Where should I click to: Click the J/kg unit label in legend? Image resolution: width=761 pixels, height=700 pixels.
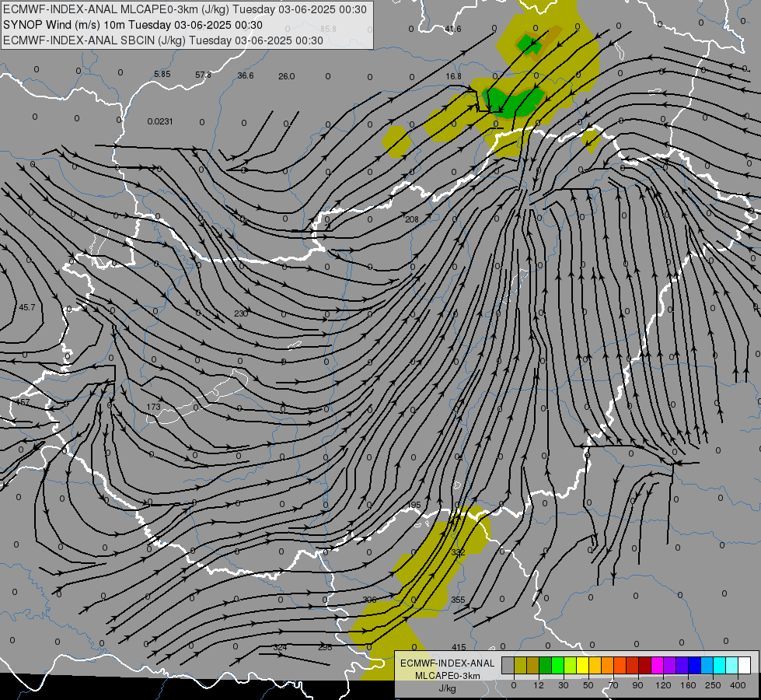click(x=447, y=688)
